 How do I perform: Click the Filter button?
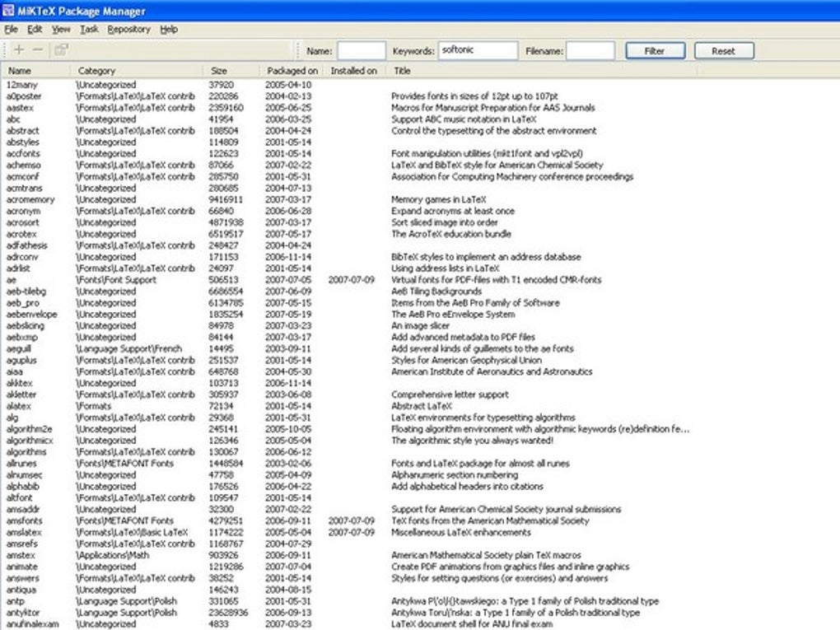656,51
